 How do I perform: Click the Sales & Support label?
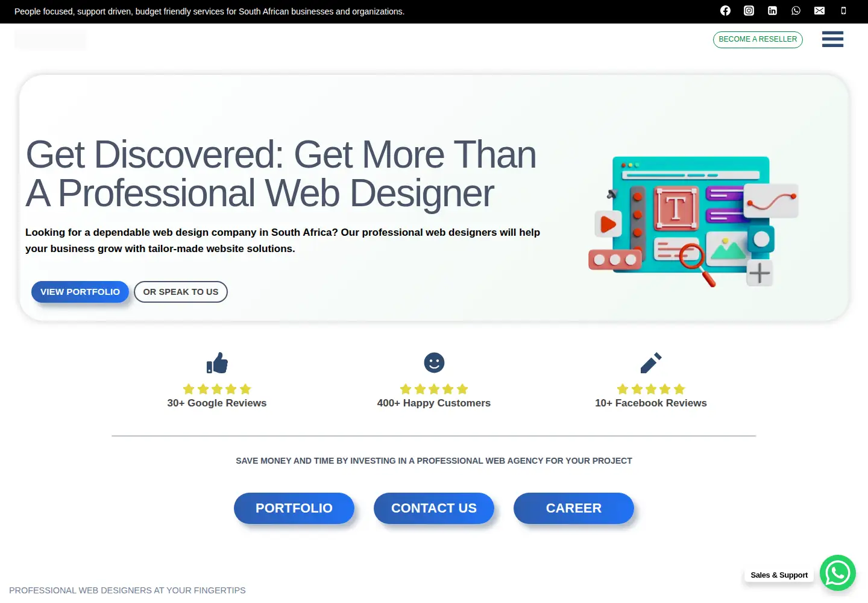779,575
